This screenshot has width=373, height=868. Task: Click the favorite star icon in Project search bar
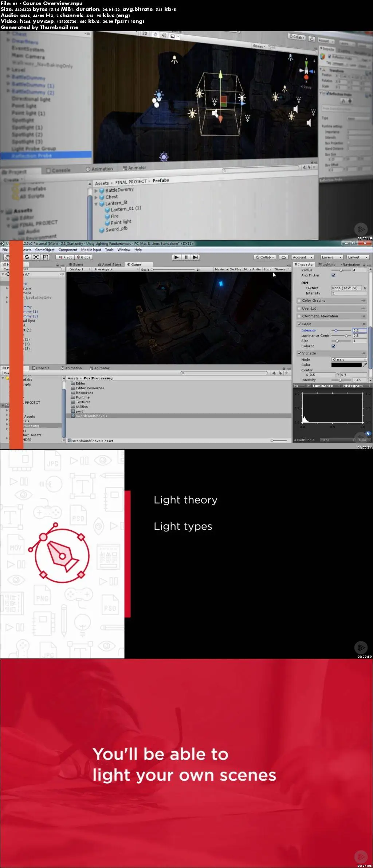287,373
